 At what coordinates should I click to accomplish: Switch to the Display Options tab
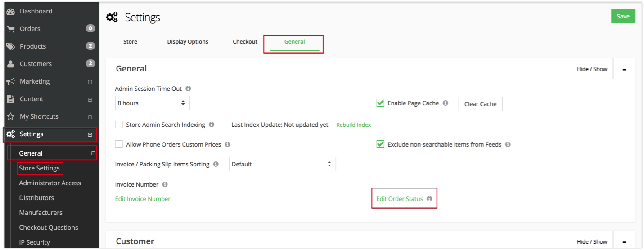(188, 42)
